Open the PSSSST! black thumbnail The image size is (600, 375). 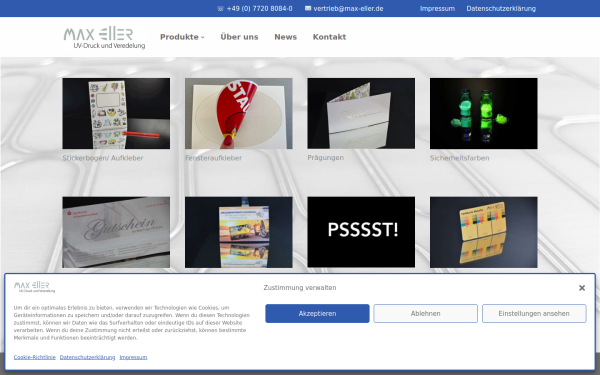click(361, 232)
